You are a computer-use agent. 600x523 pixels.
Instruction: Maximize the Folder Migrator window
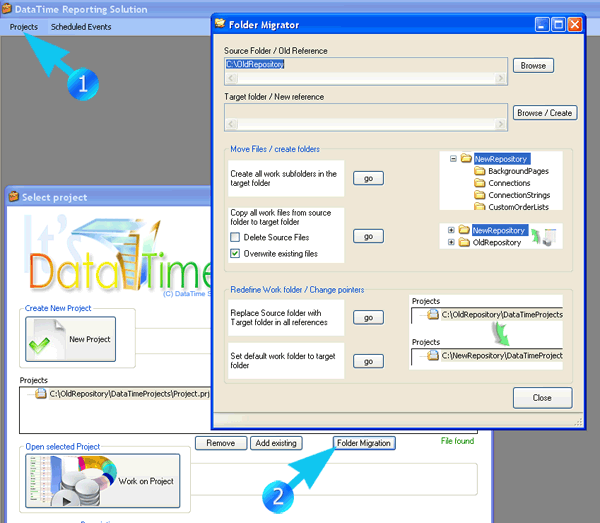pyautogui.click(x=558, y=25)
